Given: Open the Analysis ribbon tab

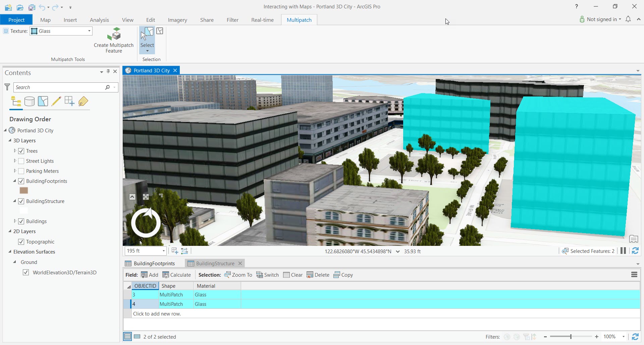Looking at the screenshot, I should point(99,20).
